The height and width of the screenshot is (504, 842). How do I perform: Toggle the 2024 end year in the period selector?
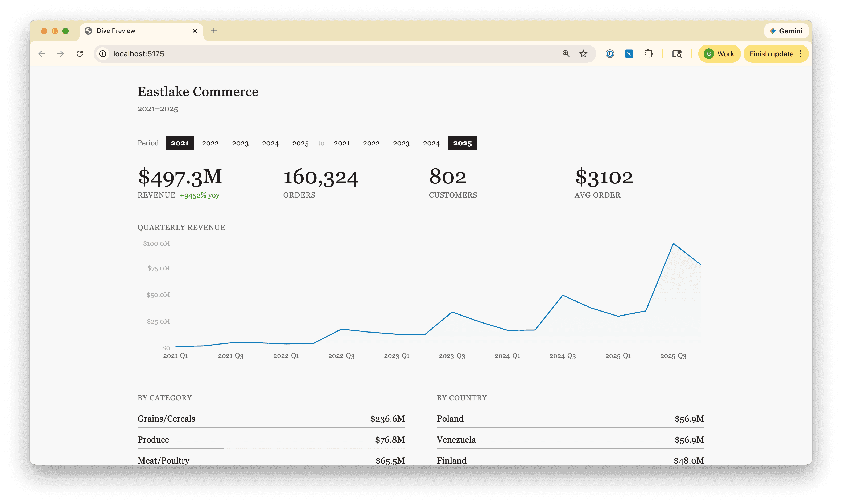(431, 143)
